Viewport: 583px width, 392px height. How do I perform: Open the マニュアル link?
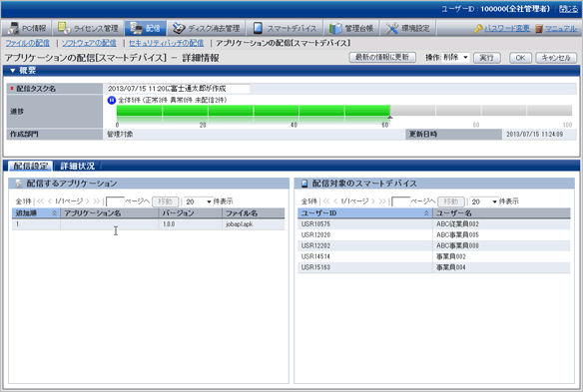tap(561, 28)
